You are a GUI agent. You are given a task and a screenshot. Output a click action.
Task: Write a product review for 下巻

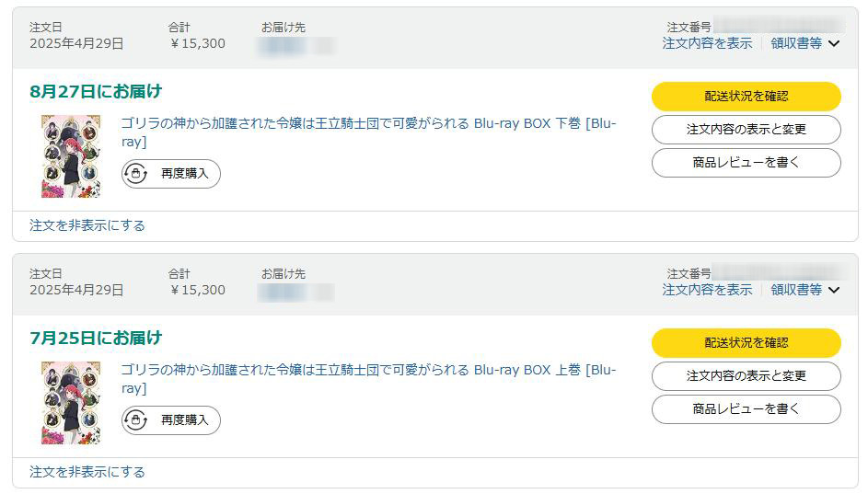(746, 163)
